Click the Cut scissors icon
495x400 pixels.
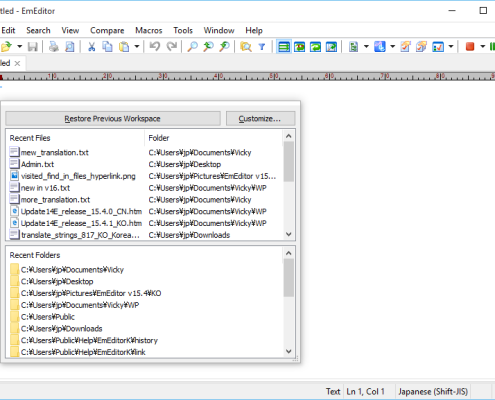[91, 47]
